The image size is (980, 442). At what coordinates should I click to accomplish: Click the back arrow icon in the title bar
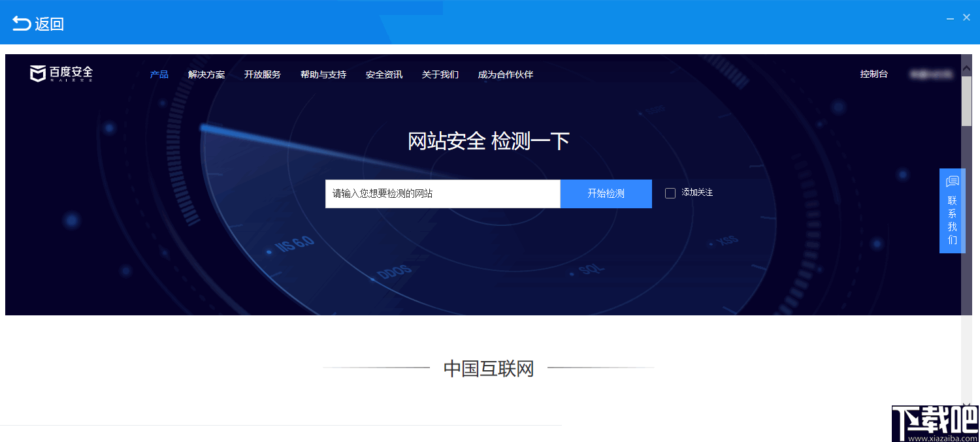click(21, 22)
